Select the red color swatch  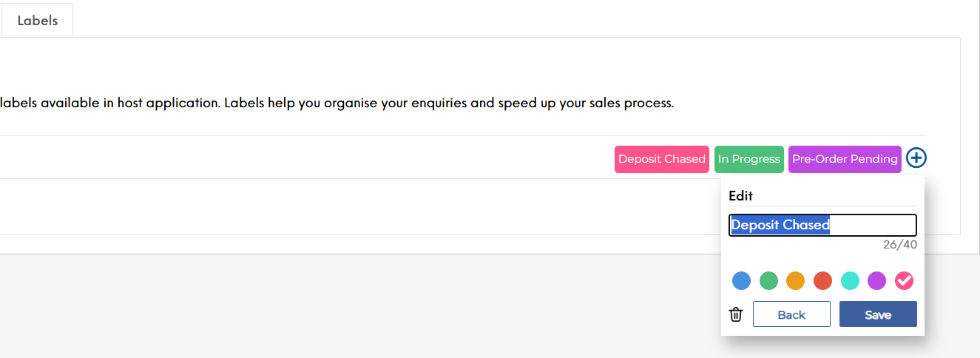[822, 281]
